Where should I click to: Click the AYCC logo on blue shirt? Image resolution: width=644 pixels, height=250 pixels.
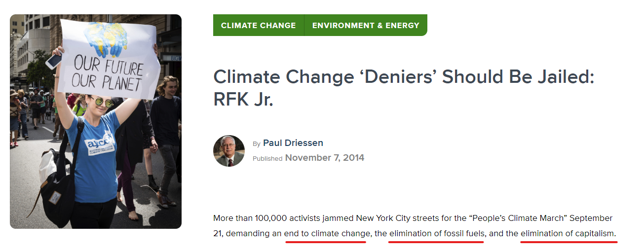pyautogui.click(x=100, y=143)
